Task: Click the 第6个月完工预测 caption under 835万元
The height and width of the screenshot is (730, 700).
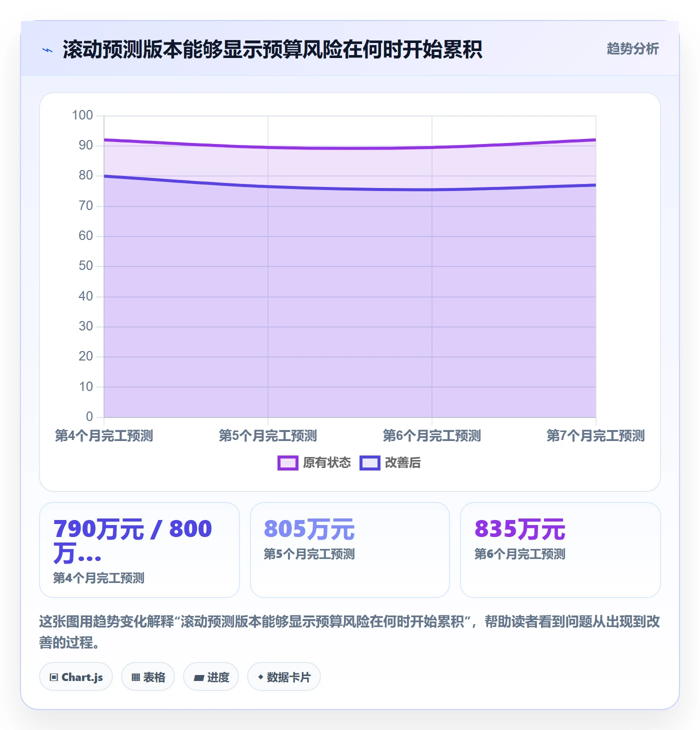Action: coord(520,554)
